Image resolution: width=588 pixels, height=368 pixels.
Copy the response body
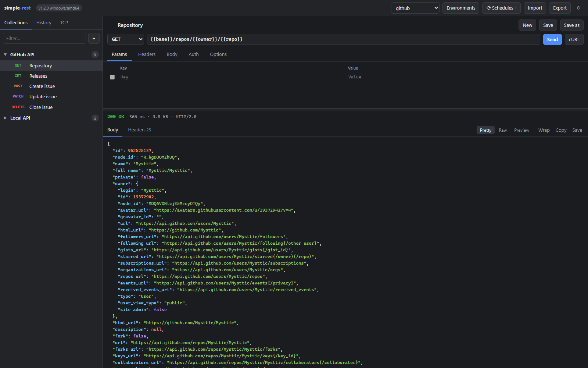pos(561,130)
